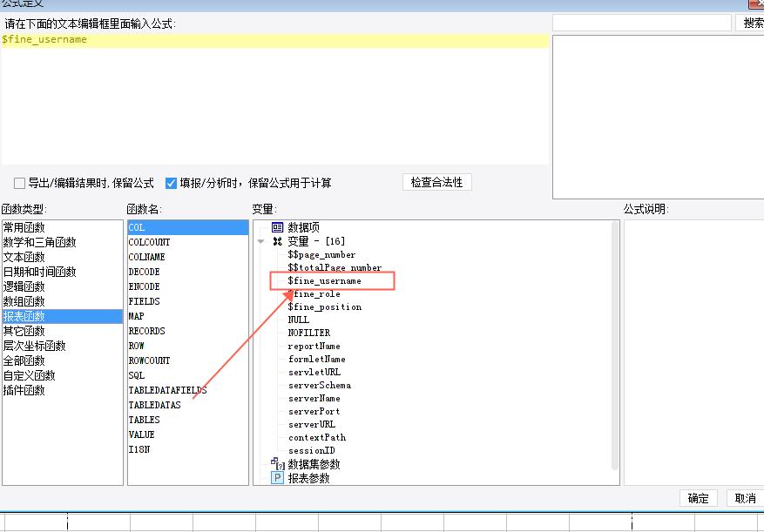Screen dimensions: 764x532
Task: Click into the formula editing text area
Action: [274, 99]
